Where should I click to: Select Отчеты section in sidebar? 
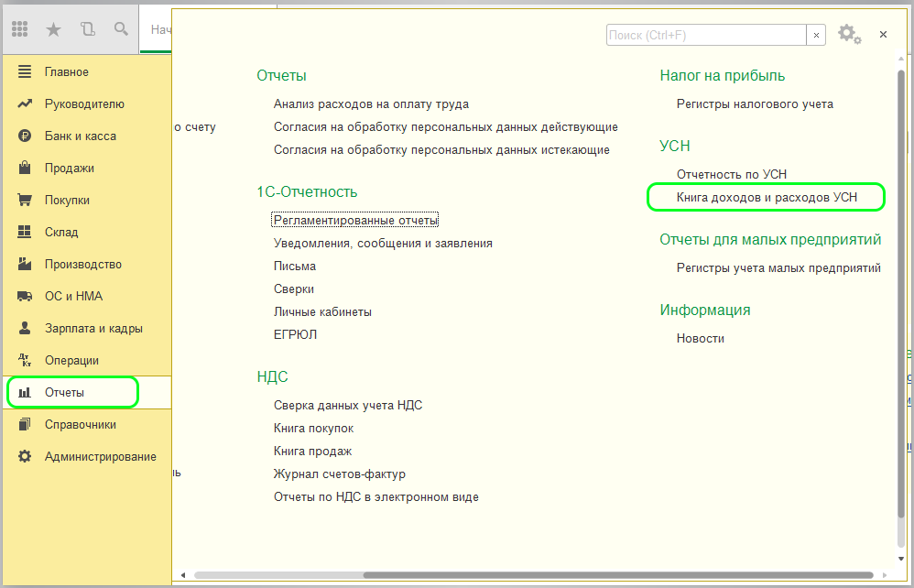pyautogui.click(x=64, y=393)
